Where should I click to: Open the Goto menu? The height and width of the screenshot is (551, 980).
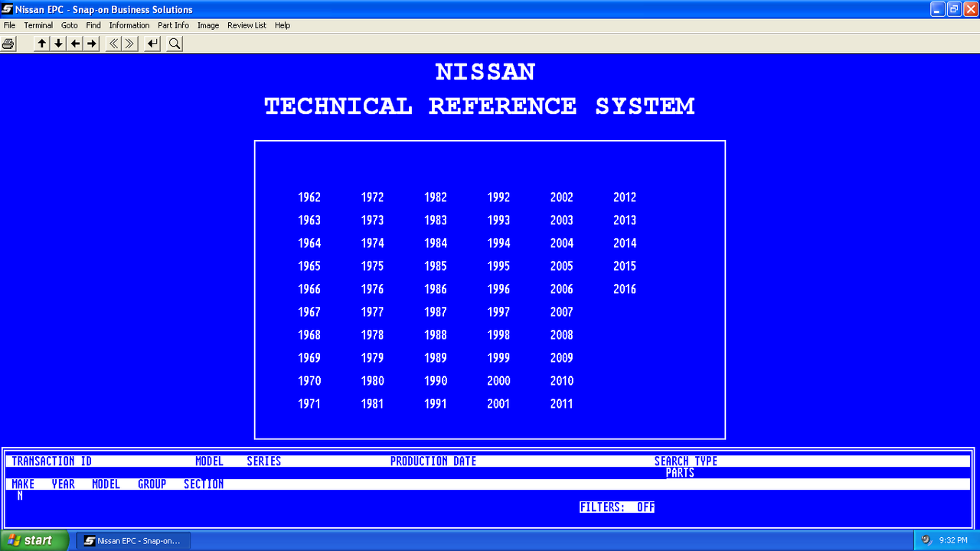[x=70, y=25]
